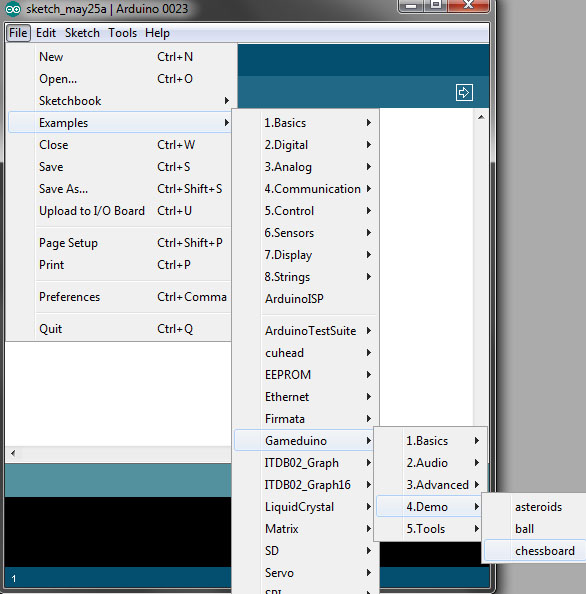
Task: Expand the 1.Basics examples submenu
Action: [306, 123]
